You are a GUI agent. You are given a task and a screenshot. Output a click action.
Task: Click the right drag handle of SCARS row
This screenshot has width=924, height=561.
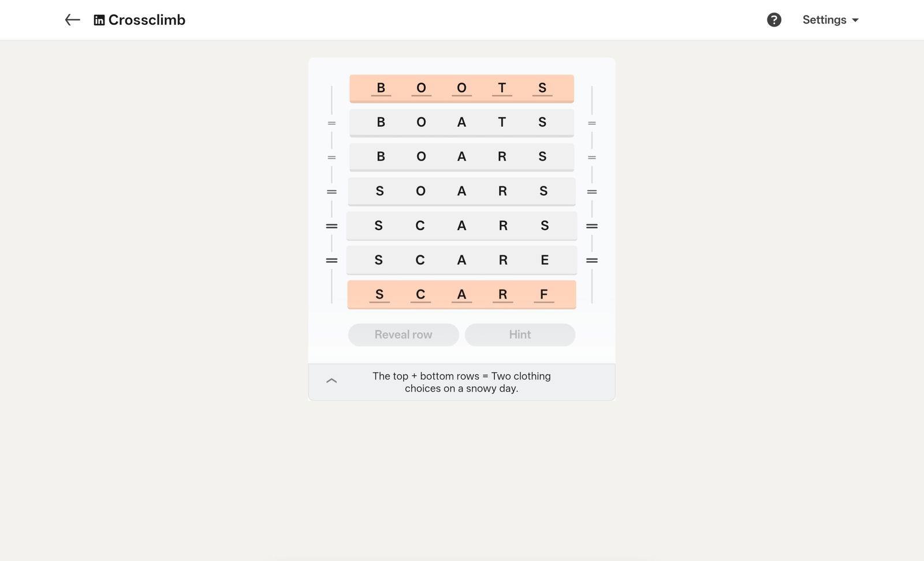coord(592,226)
